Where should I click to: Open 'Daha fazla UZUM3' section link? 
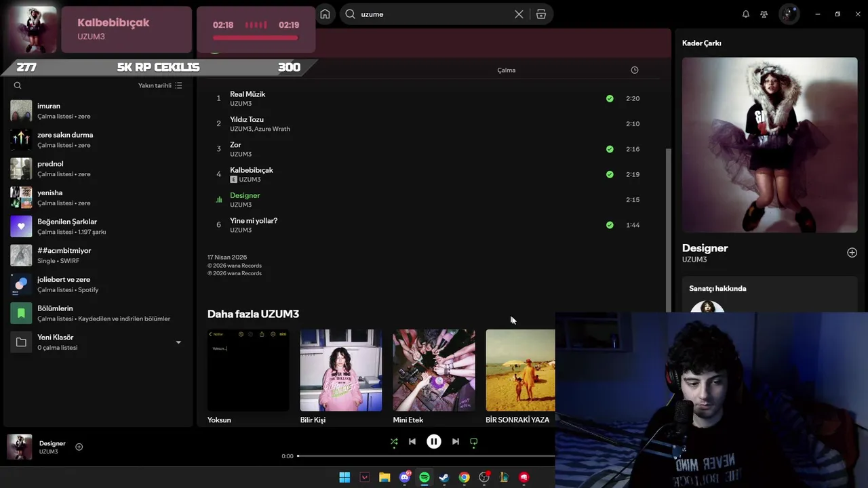(x=253, y=314)
